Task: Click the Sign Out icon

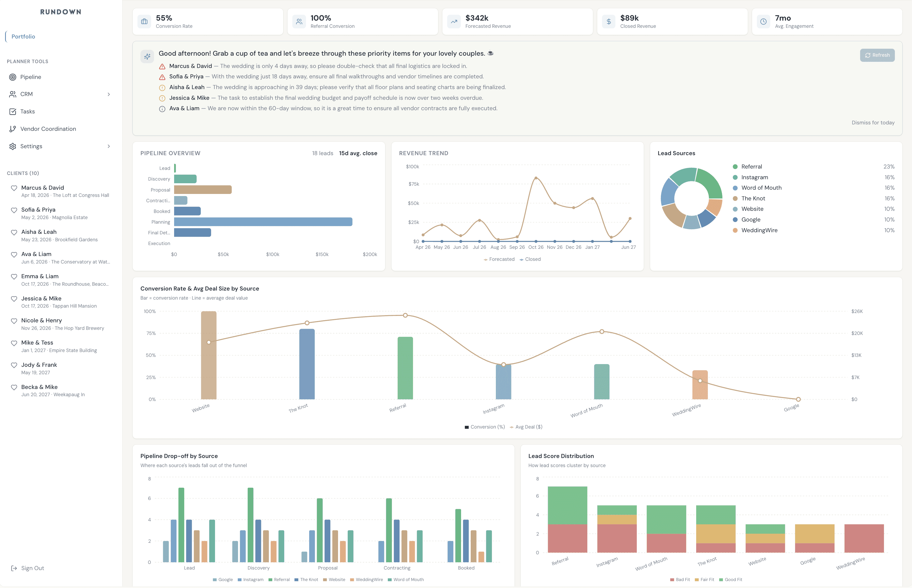Action: pyautogui.click(x=14, y=568)
